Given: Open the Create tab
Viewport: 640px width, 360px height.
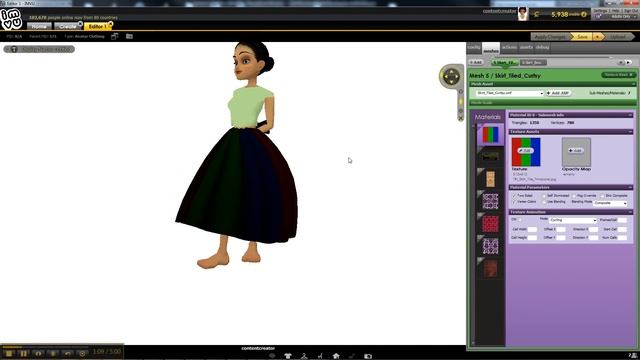Looking at the screenshot, I should coord(67,26).
